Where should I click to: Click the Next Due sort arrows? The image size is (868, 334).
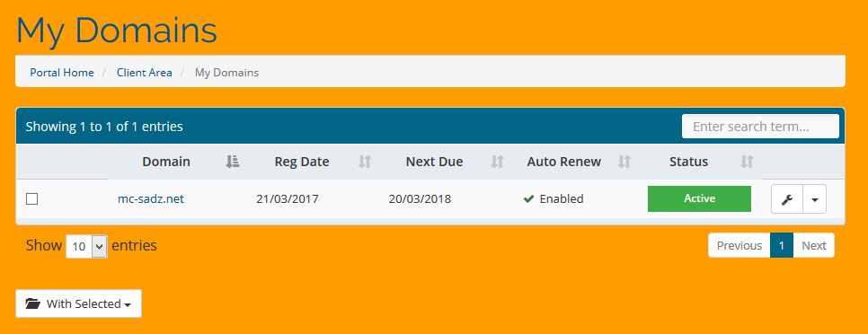[497, 162]
